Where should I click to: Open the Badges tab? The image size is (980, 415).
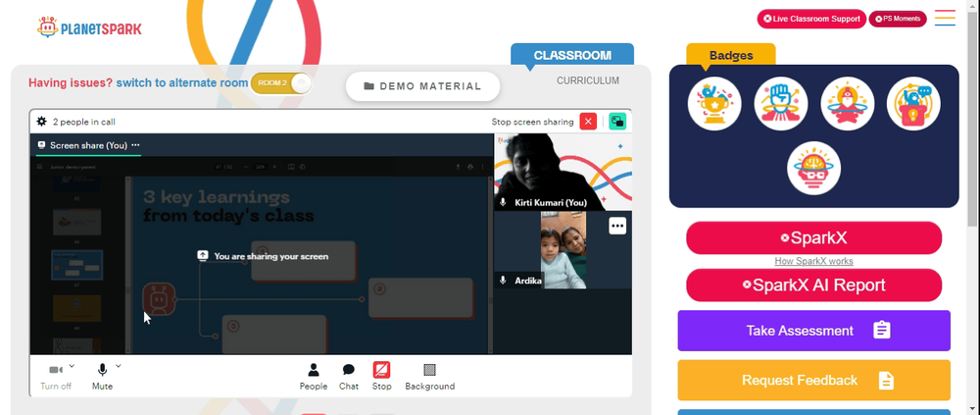point(731,55)
